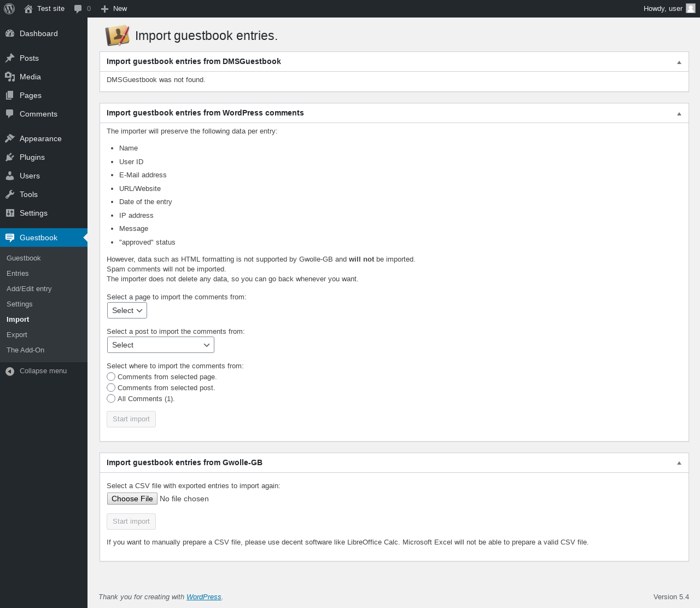
Task: Follow the WordPress footer link
Action: [204, 597]
